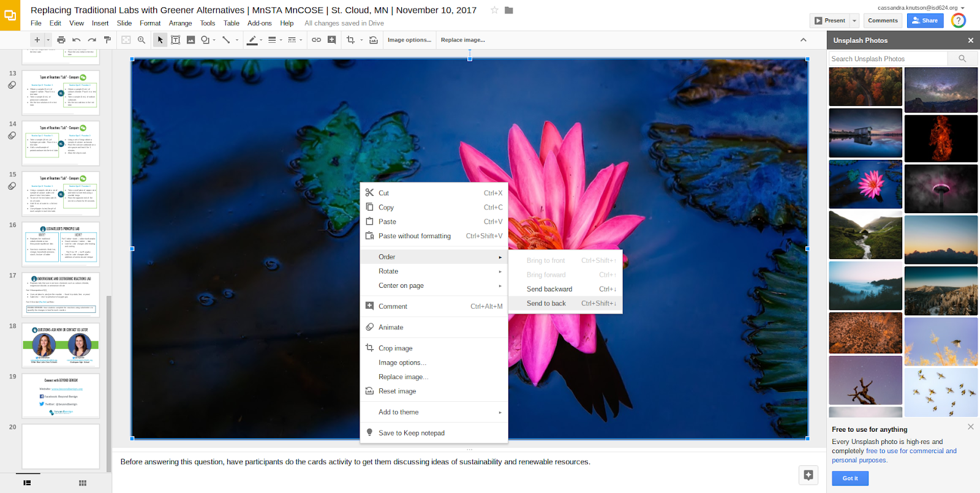This screenshot has height=493, width=980.
Task: Click the new slide plus button
Action: point(37,40)
